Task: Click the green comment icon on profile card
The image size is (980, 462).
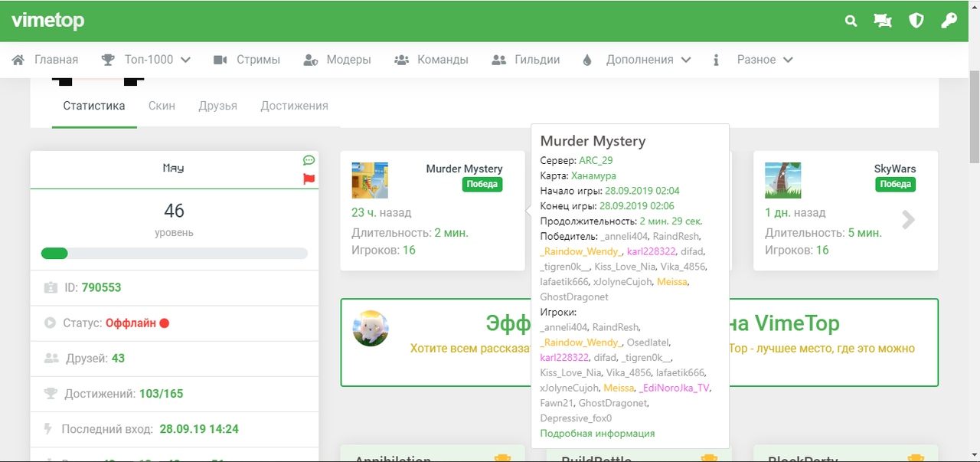Action: click(309, 161)
